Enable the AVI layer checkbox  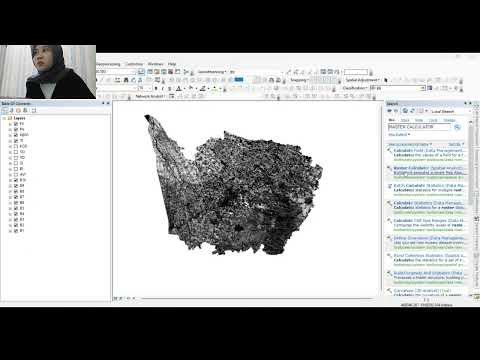tap(16, 174)
